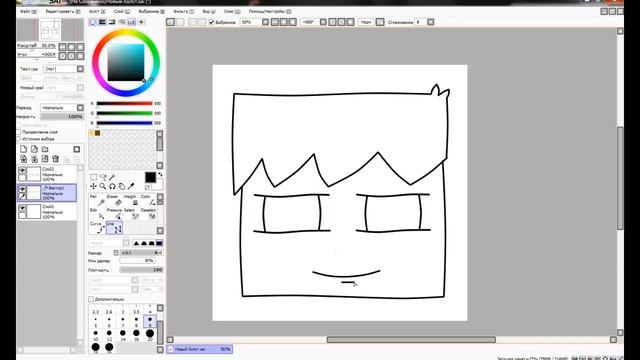This screenshot has height=360, width=640.
Task: Choose the vector Select tool
Action: coord(131,214)
